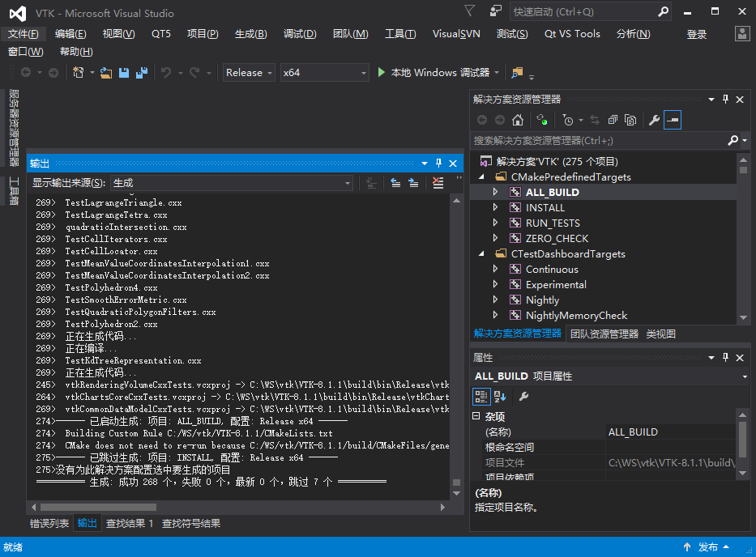This screenshot has width=756, height=557.
Task: Switch to the 错误列表 tab
Action: click(49, 523)
